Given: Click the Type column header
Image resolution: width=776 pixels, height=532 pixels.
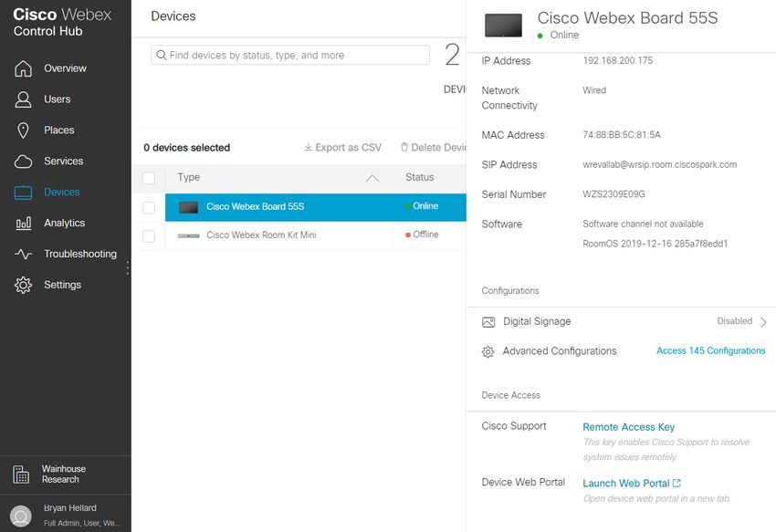Looking at the screenshot, I should pyautogui.click(x=189, y=177).
